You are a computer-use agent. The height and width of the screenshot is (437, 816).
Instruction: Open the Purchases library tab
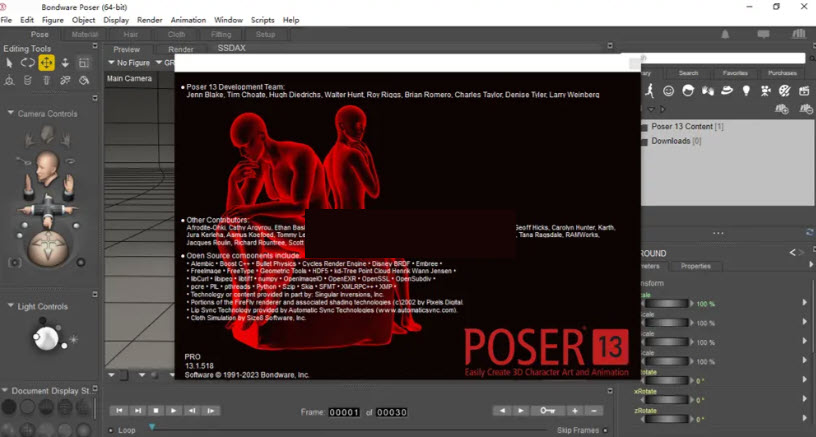(782, 73)
